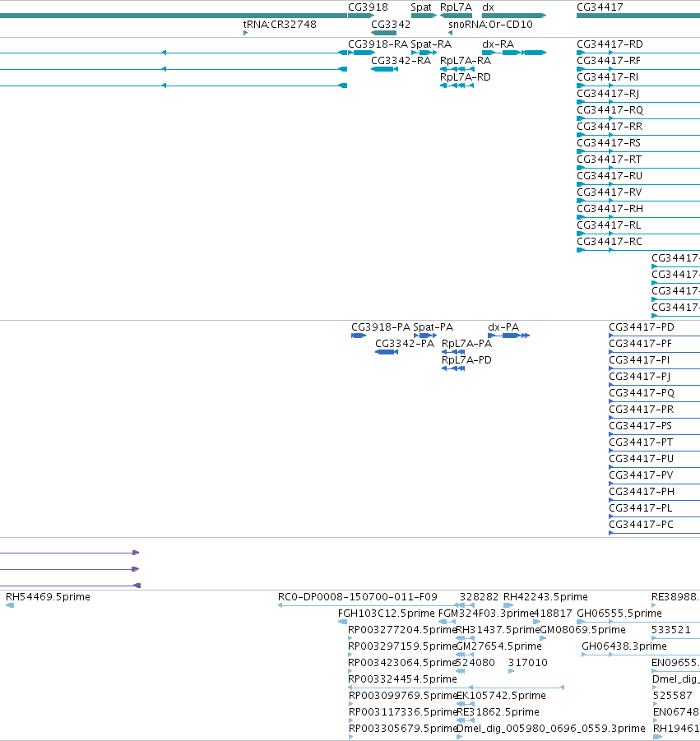Select the CG34417-RQ transcript label

point(610,110)
